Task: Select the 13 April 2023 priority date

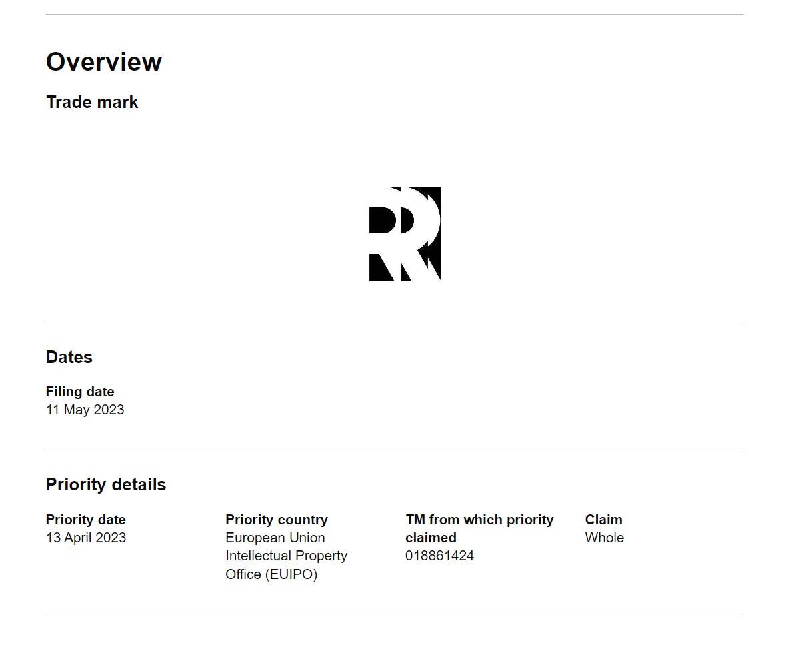Action: coord(85,538)
